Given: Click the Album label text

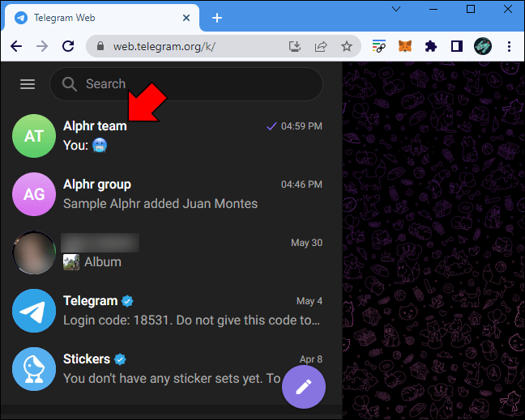Looking at the screenshot, I should coord(102,262).
